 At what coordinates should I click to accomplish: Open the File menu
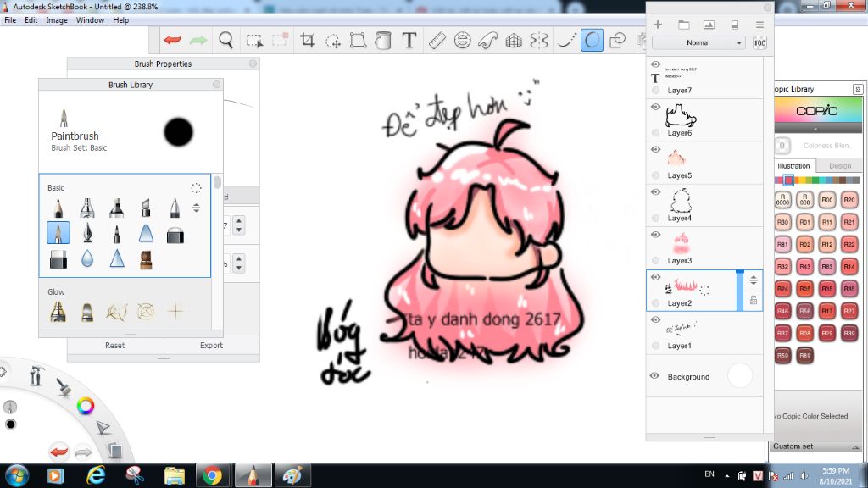click(10, 20)
